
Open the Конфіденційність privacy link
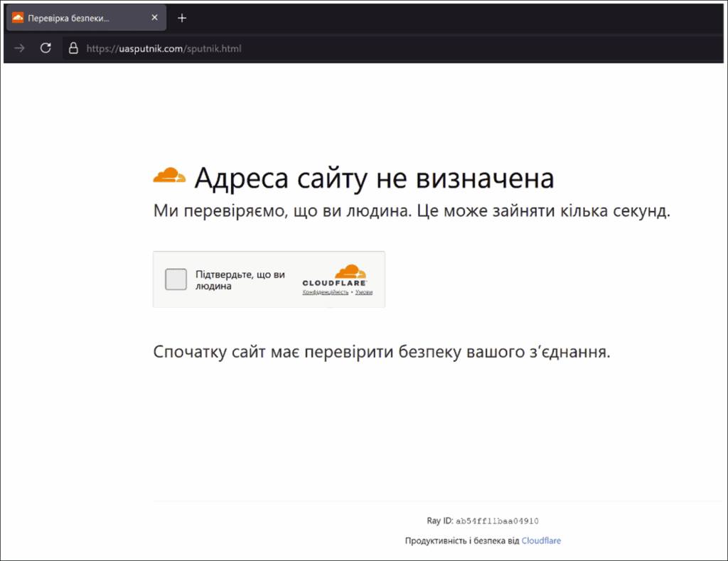tap(325, 292)
